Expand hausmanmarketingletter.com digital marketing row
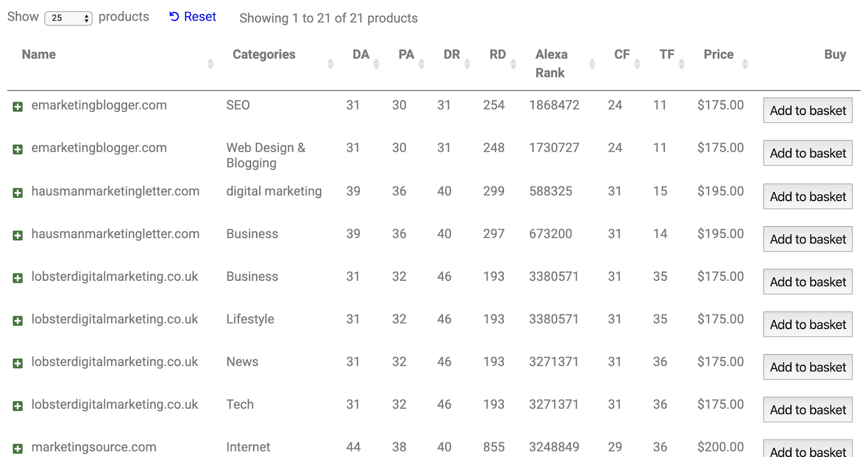The height and width of the screenshot is (457, 868). (18, 193)
